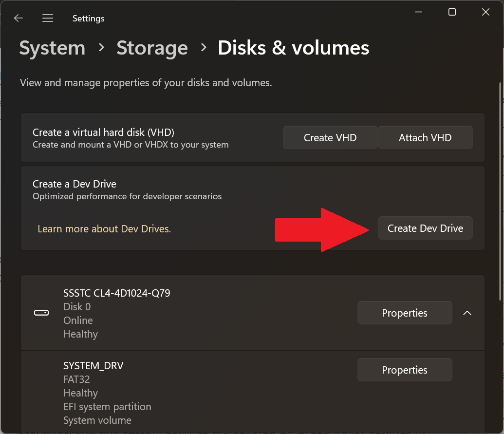
Task: Click the vertical scrollbar on the right edge
Action: (500, 195)
